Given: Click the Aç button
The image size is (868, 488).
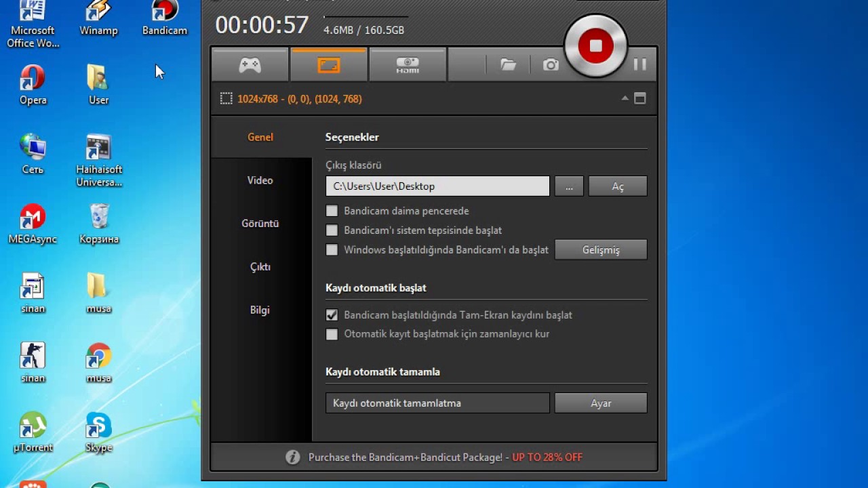Looking at the screenshot, I should 618,186.
